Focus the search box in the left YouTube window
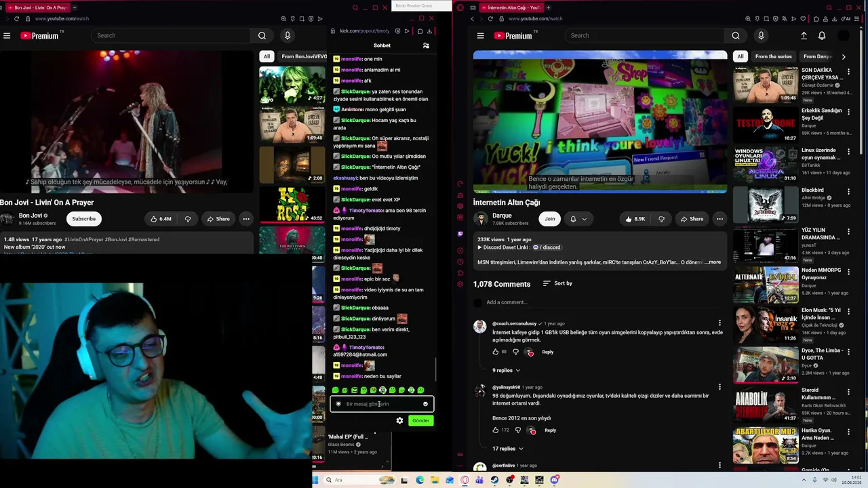The height and width of the screenshot is (488, 868). 172,35
